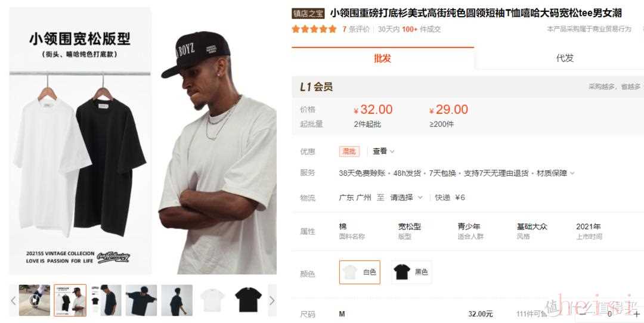Screen dimensions: 644x323
Task: Expand the service guarantees chevron after 材质保障
Action: click(572, 173)
